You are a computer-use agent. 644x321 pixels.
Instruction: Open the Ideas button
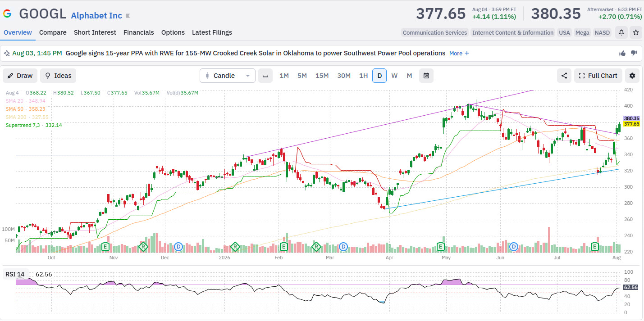pos(58,76)
